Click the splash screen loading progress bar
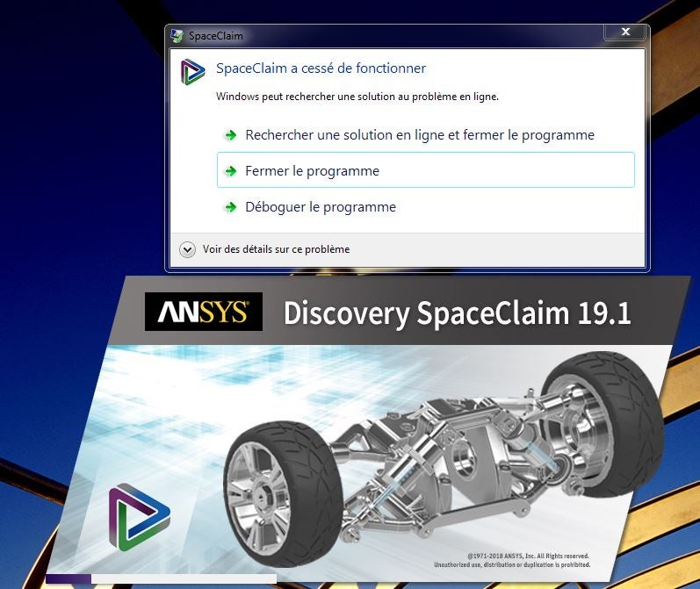This screenshot has width=700, height=589. point(161,578)
